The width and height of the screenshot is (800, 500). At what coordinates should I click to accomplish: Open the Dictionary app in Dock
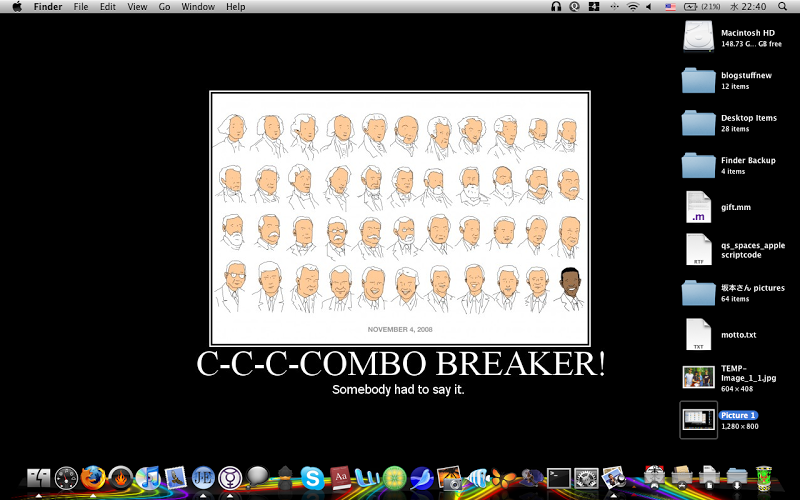point(340,479)
